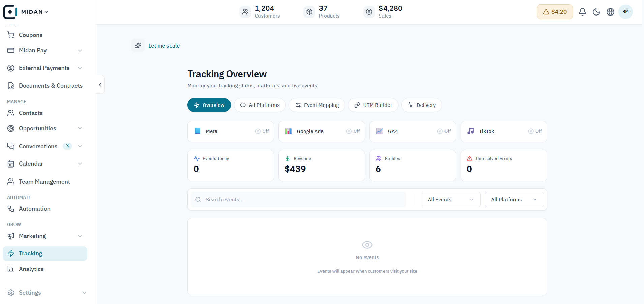The width and height of the screenshot is (644, 304).
Task: Expand the Conversations chevron
Action: [x=80, y=146]
